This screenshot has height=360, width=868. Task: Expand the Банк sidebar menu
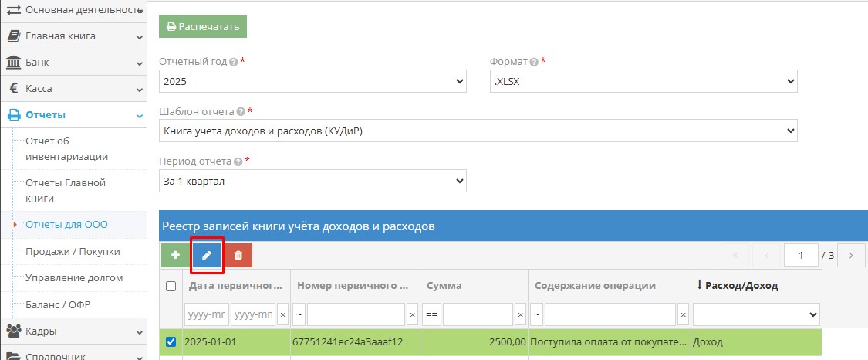pos(73,63)
